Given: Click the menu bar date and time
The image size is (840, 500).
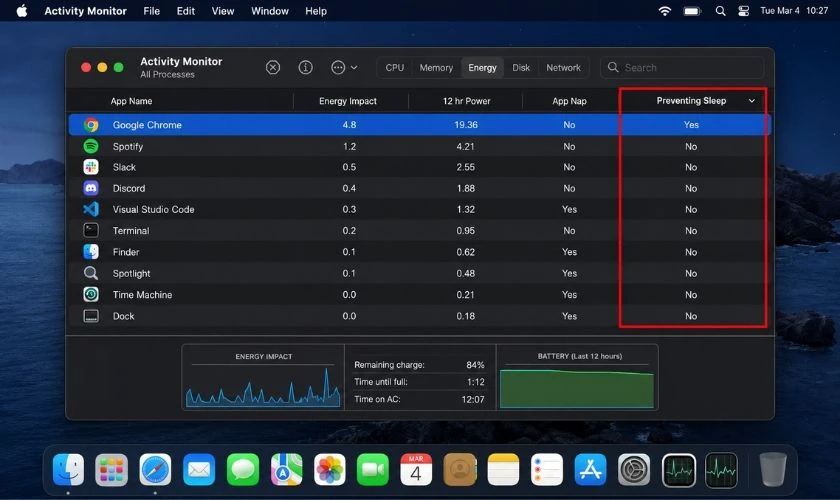Looking at the screenshot, I should (794, 11).
